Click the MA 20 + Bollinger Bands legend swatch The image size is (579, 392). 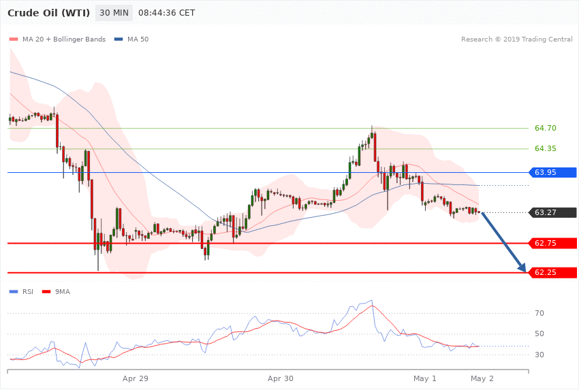click(x=14, y=39)
